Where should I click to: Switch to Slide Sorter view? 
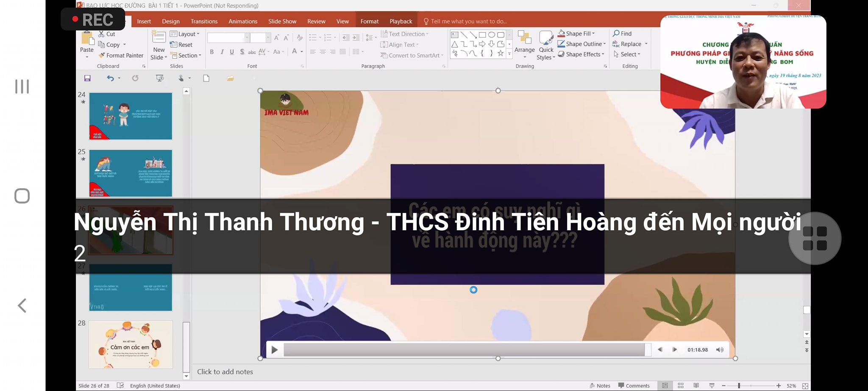(681, 385)
